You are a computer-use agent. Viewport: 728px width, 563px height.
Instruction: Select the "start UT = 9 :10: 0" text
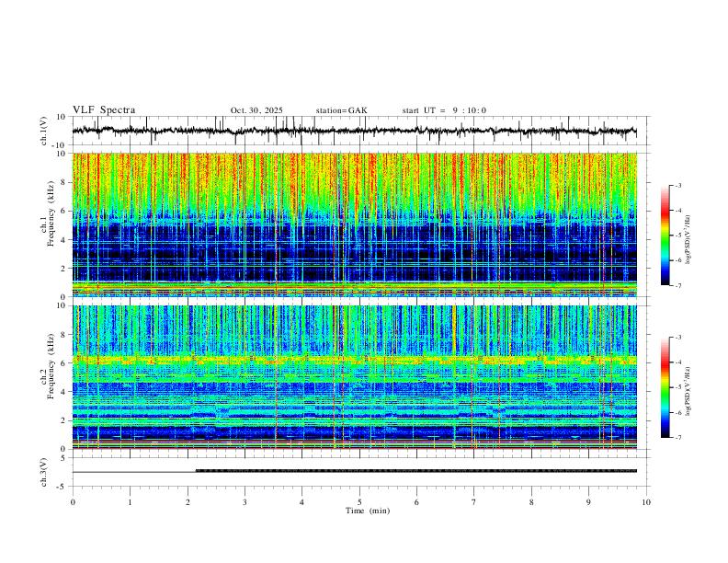pos(444,110)
